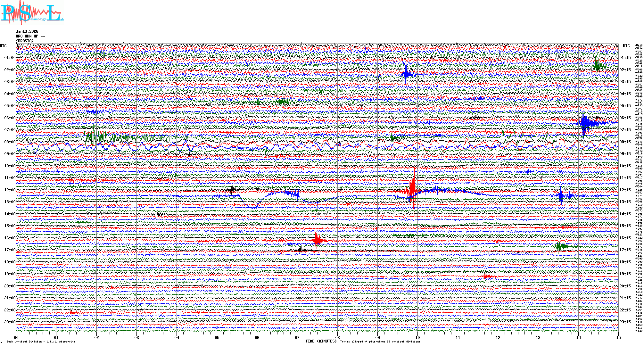Click the vertical division microvolts note
The image size is (644, 346).
[x=41, y=342]
